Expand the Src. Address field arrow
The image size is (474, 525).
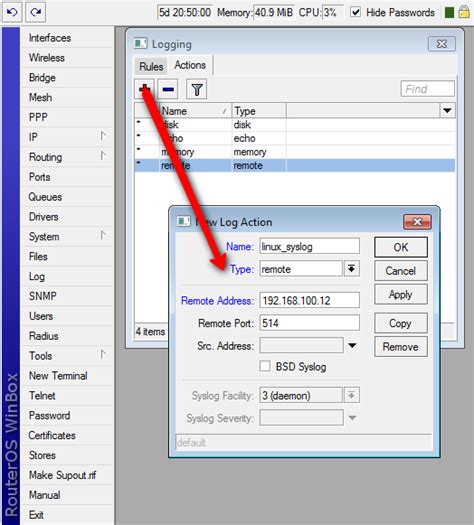(x=352, y=346)
